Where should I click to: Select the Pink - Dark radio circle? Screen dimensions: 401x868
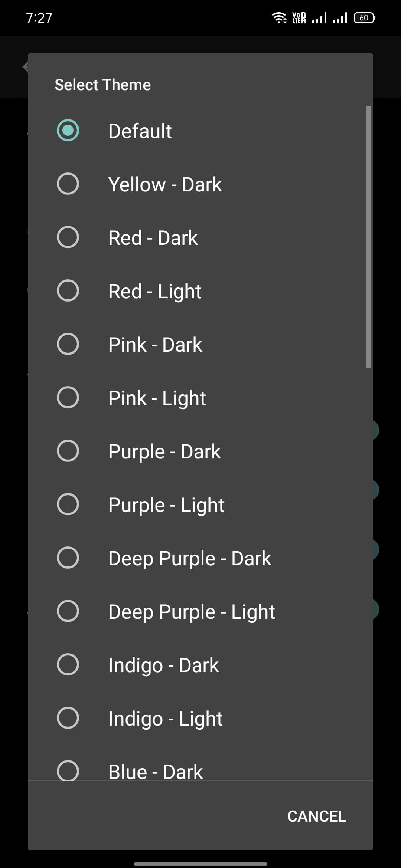pyautogui.click(x=68, y=344)
